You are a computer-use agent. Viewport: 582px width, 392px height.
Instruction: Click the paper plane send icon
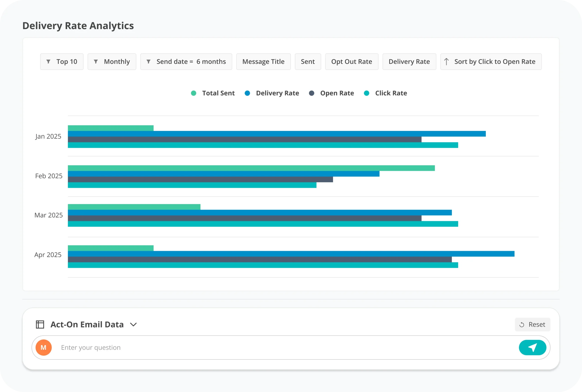pos(532,347)
